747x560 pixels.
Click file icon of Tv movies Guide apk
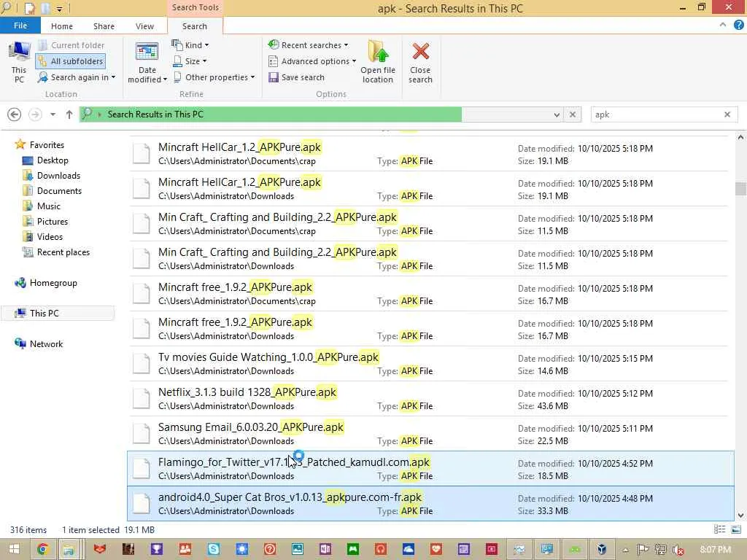[142, 364]
